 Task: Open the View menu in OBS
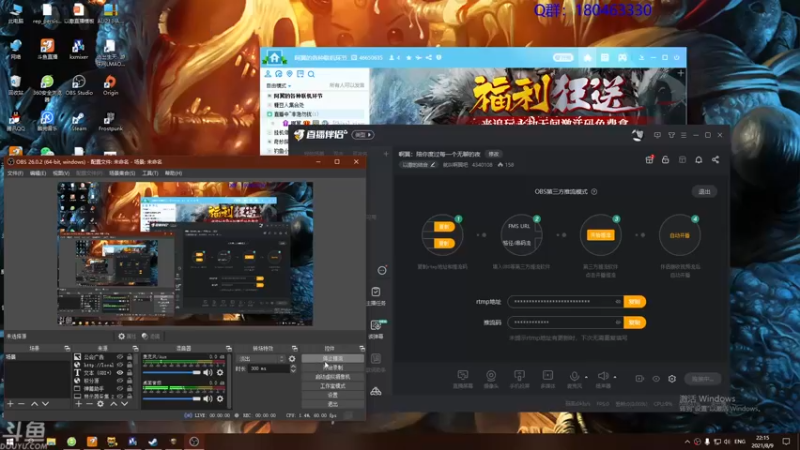click(61, 173)
